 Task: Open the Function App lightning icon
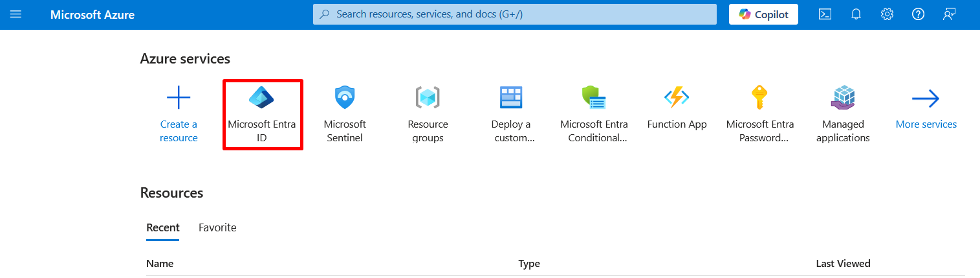(677, 98)
